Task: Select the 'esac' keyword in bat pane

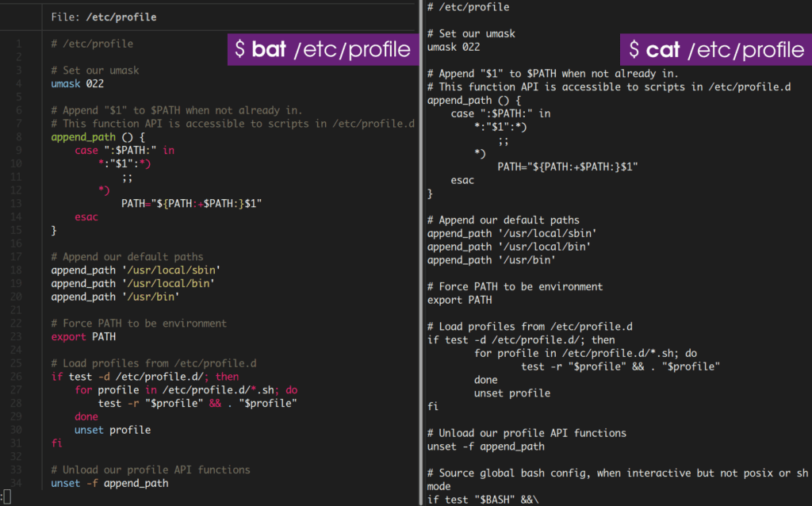Action: [86, 217]
